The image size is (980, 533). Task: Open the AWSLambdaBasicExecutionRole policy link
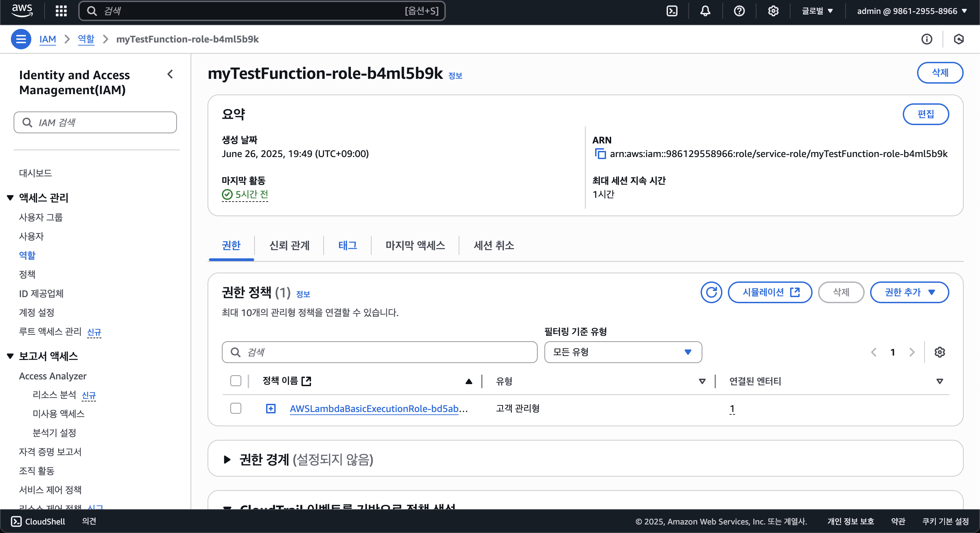pos(374,409)
